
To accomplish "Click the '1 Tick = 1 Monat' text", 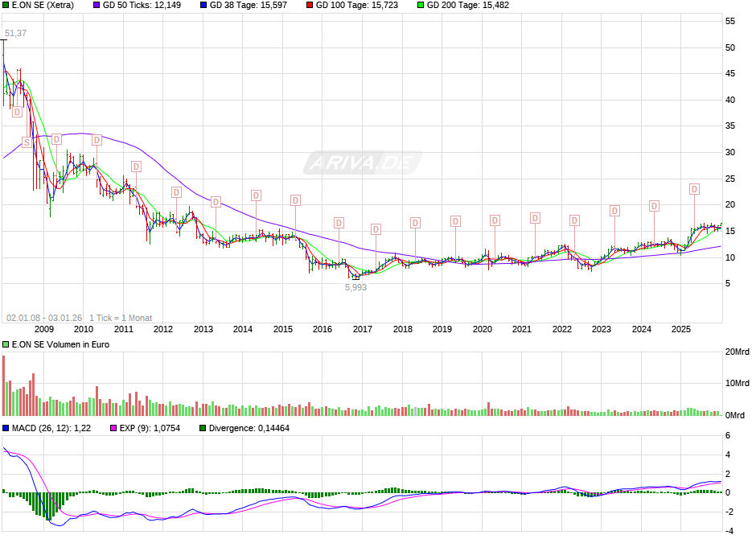I will 121,319.
